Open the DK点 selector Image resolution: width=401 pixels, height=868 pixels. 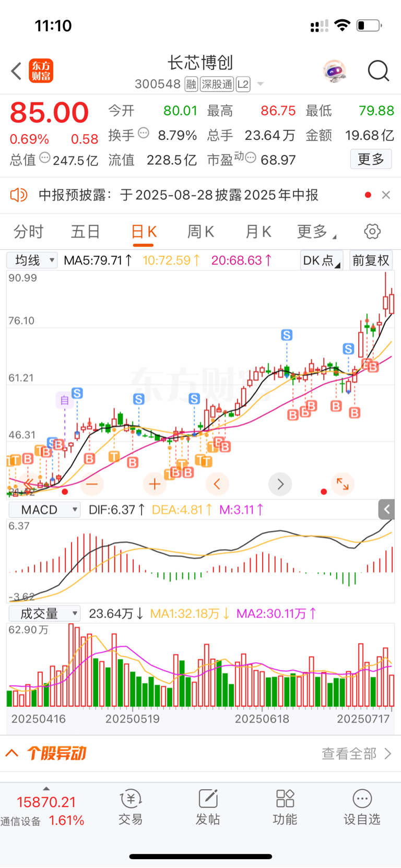(321, 260)
